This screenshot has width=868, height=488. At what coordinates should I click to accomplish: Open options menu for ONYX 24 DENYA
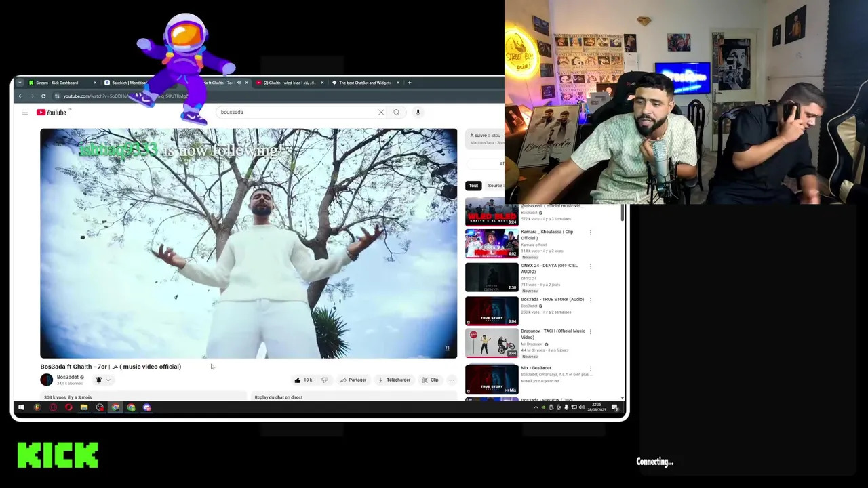(x=590, y=266)
